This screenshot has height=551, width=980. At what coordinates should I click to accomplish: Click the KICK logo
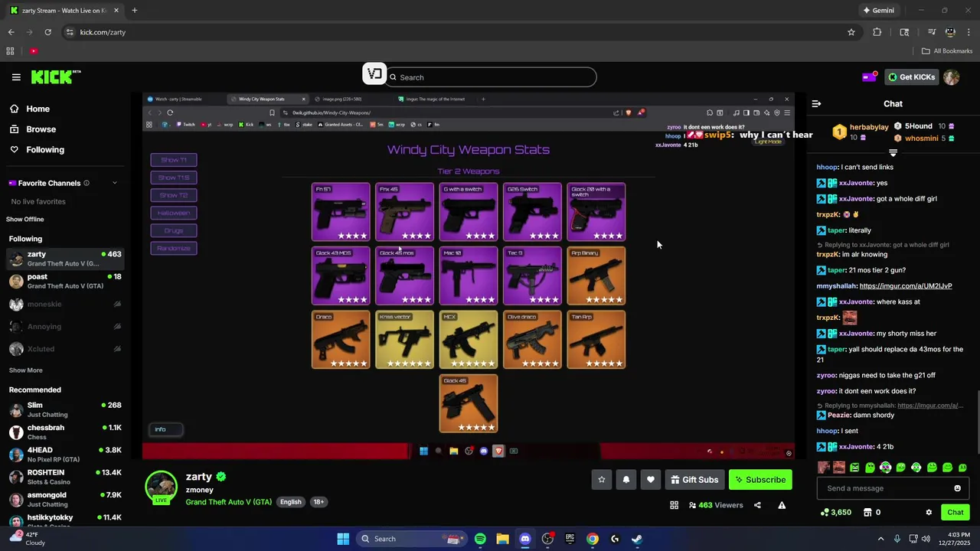coord(56,77)
